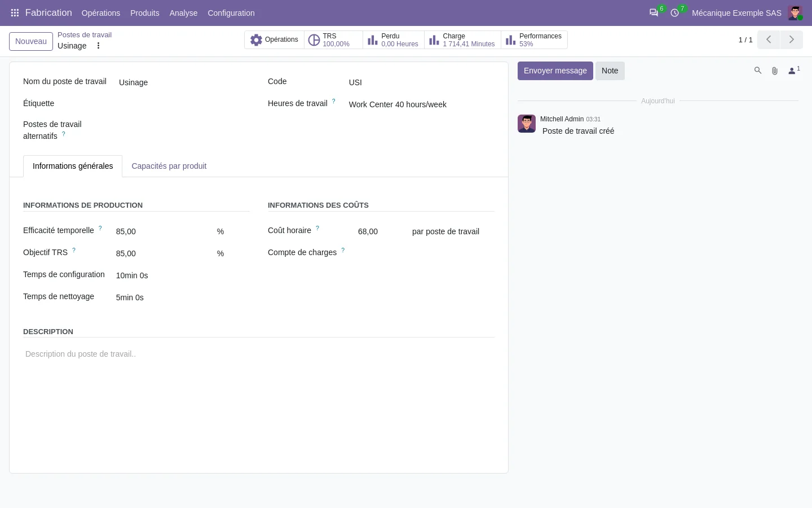The width and height of the screenshot is (812, 508).
Task: Open the Heures de travail calendar dropdown
Action: click(421, 104)
